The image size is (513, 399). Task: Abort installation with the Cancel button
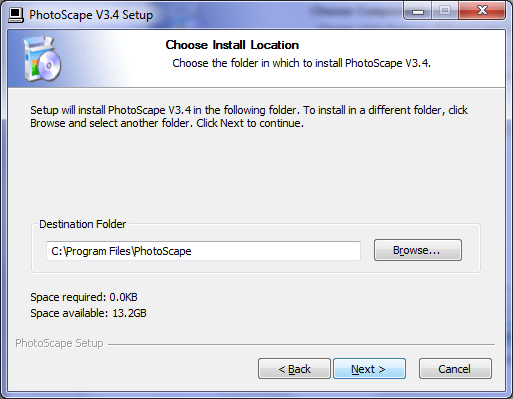click(x=455, y=369)
